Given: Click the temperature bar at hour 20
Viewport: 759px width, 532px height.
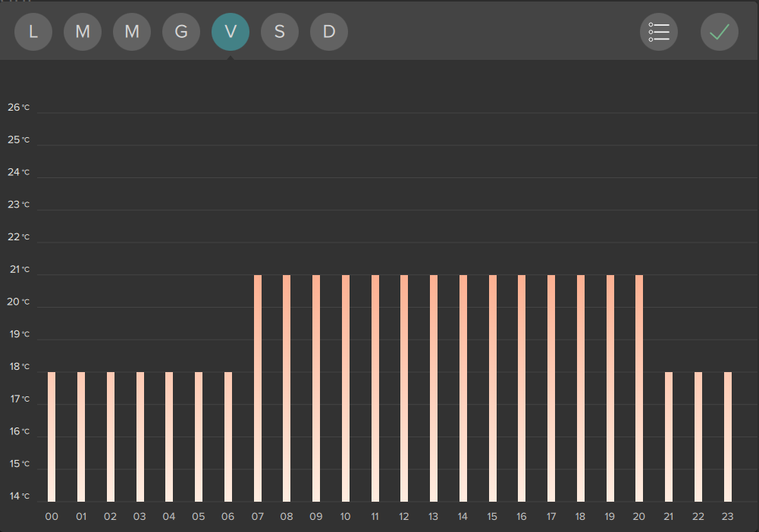Looking at the screenshot, I should 639,388.
